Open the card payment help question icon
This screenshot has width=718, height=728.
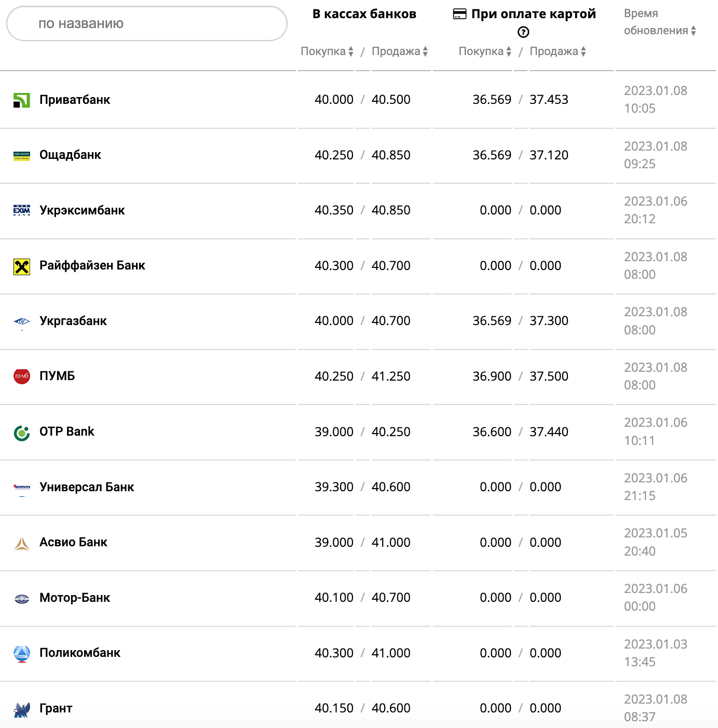[523, 32]
